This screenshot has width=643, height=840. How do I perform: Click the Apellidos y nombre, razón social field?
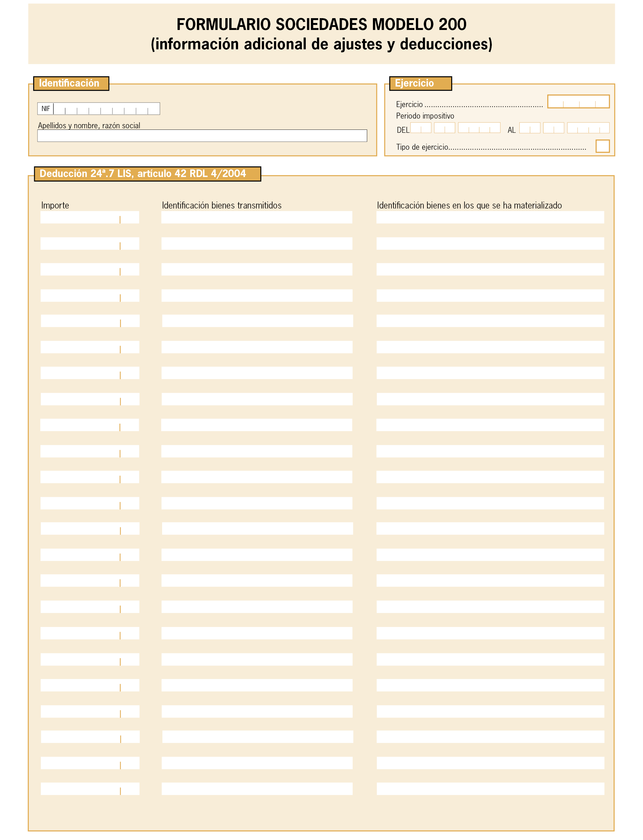[x=202, y=136]
